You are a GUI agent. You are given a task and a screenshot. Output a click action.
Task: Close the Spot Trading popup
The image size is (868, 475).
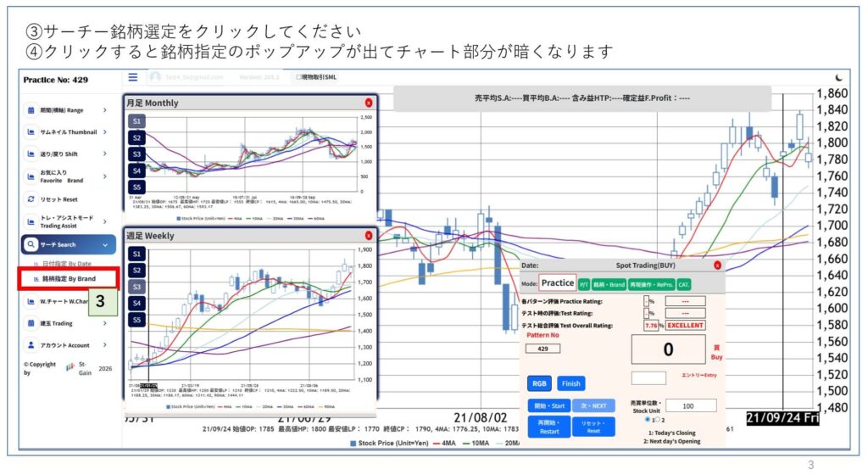[x=718, y=265]
